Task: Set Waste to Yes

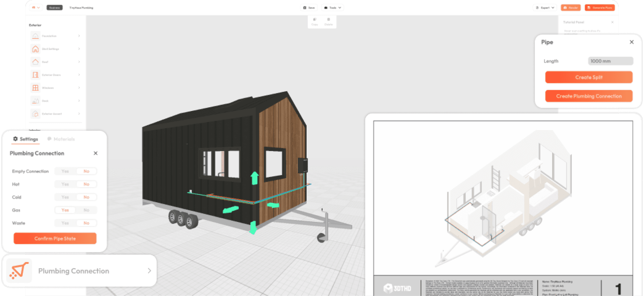Action: click(65, 223)
